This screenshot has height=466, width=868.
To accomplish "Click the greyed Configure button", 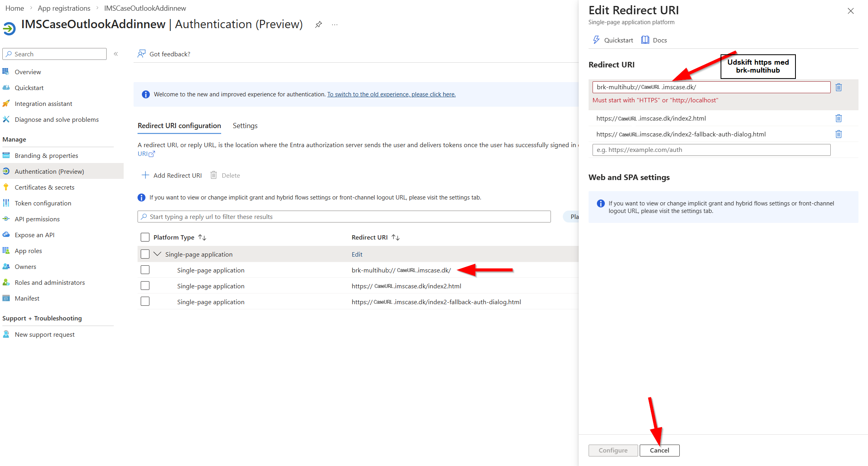I will [x=613, y=451].
